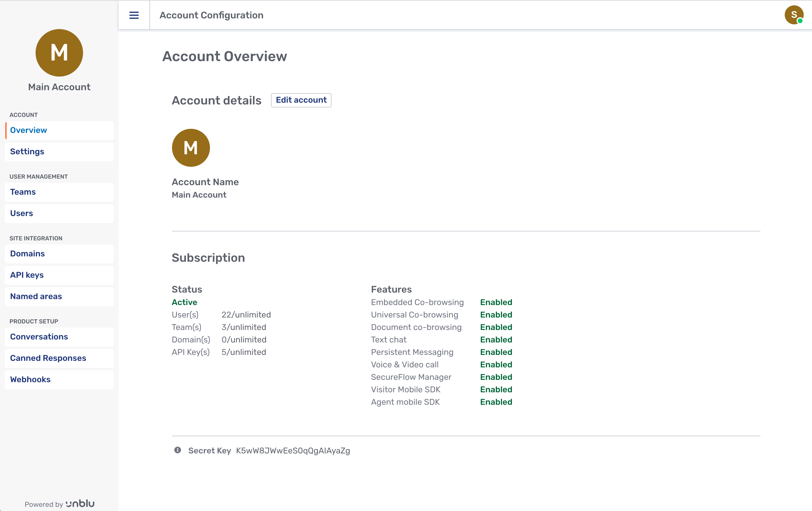Select Conversations under Product Setup
Screen dimensions: 812x511
coord(39,337)
